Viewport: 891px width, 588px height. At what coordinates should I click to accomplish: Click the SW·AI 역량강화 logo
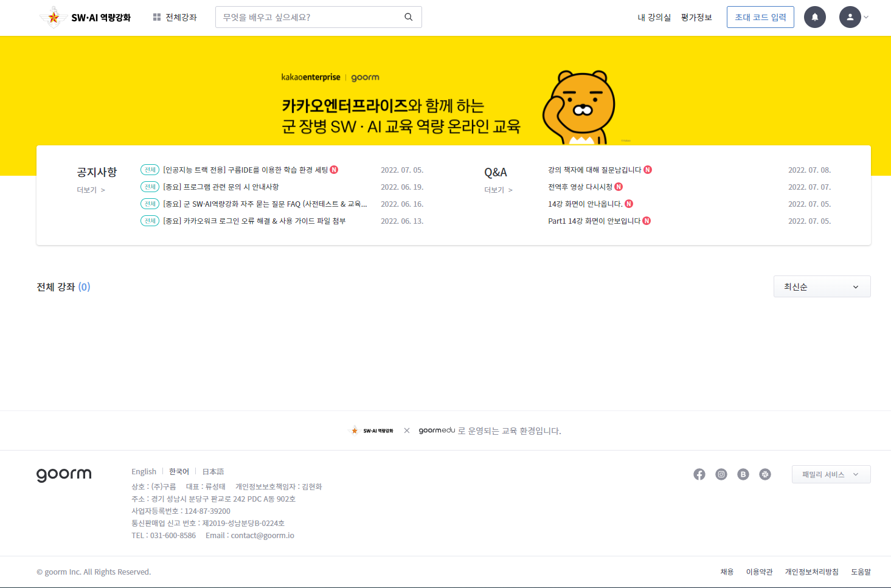pyautogui.click(x=85, y=18)
